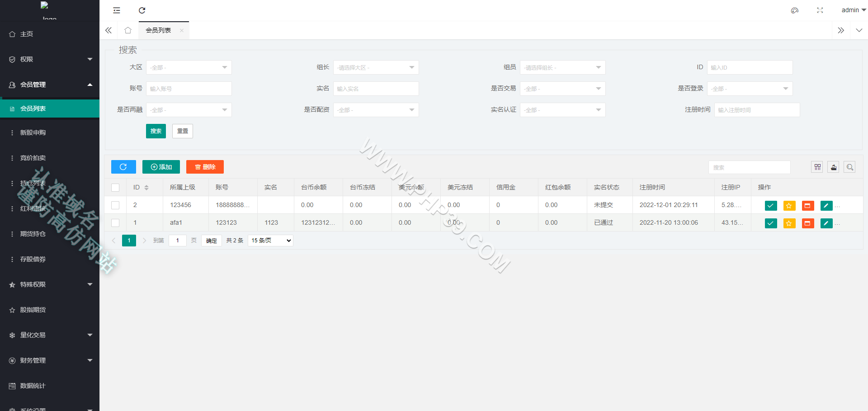
Task: Open the 15 条/页 page size selector
Action: (x=270, y=241)
